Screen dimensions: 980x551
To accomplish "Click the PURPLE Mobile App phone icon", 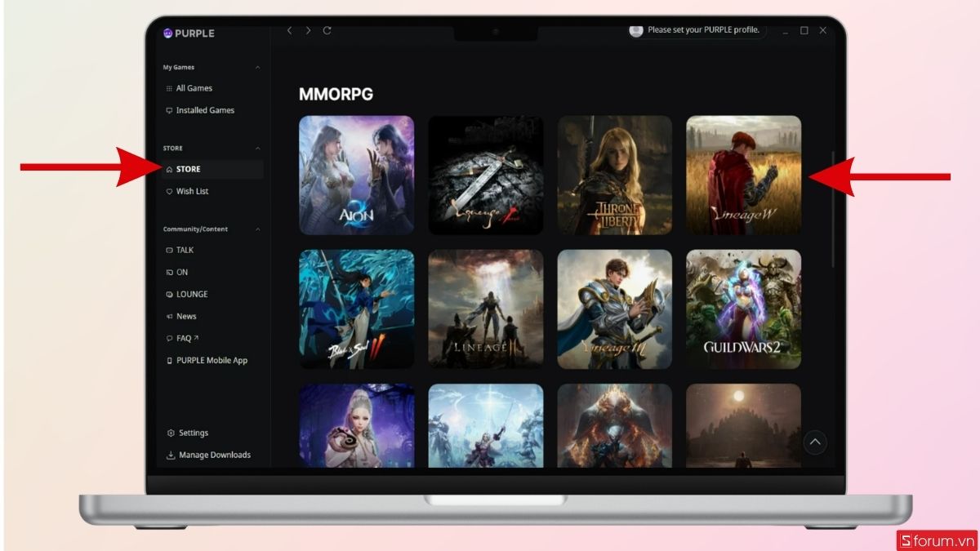I will point(169,360).
